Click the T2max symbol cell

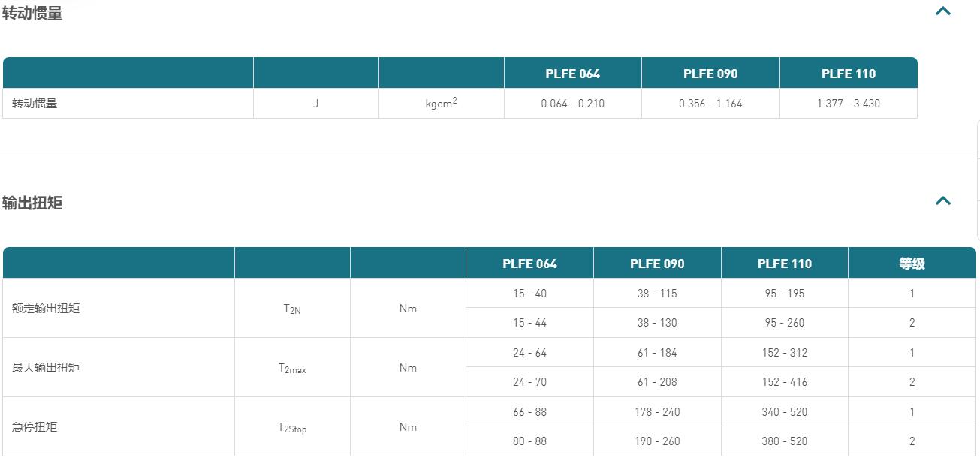click(x=292, y=369)
